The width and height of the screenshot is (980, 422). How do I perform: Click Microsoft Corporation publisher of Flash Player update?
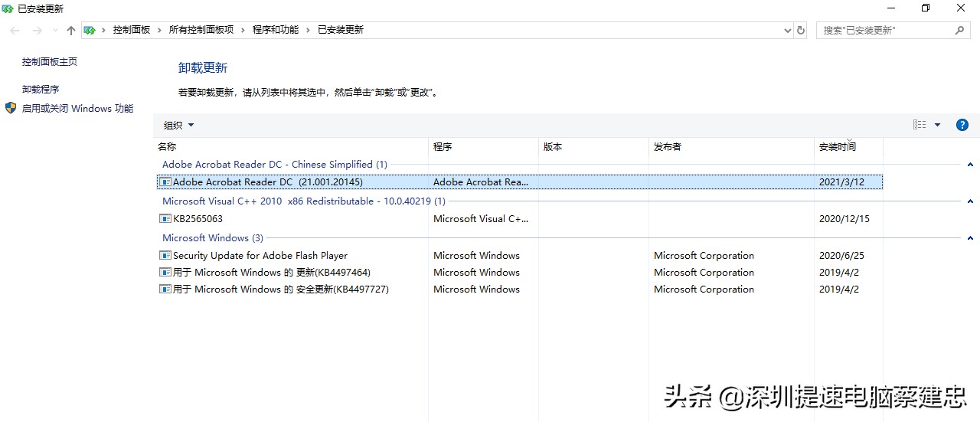[704, 255]
